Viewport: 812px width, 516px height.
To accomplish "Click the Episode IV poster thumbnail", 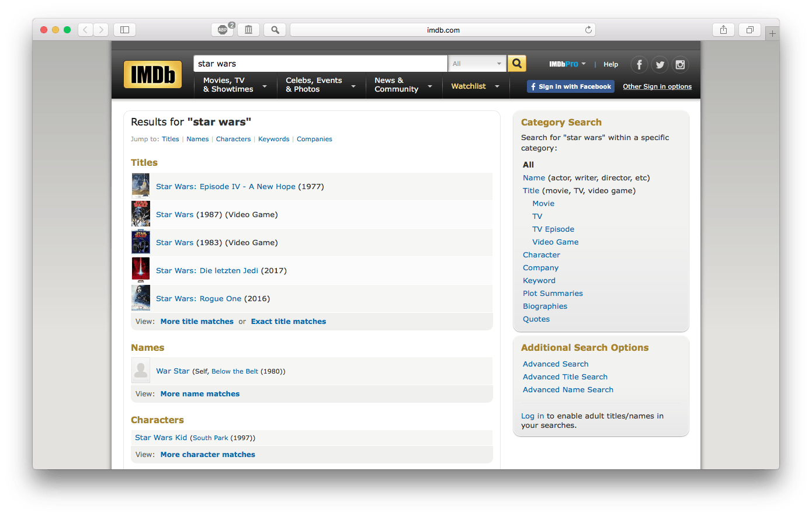I will tap(141, 186).
